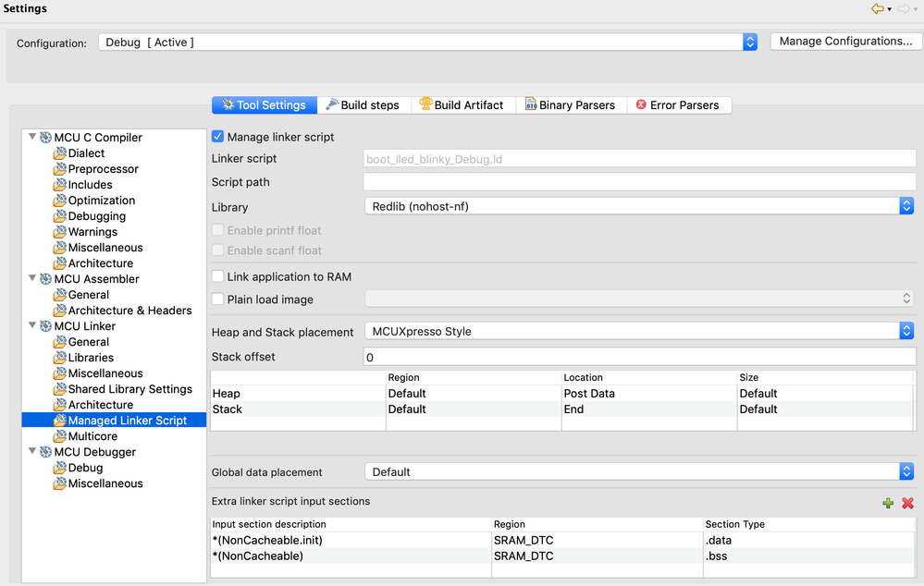
Task: Click the Multicore settings icon
Action: (60, 436)
